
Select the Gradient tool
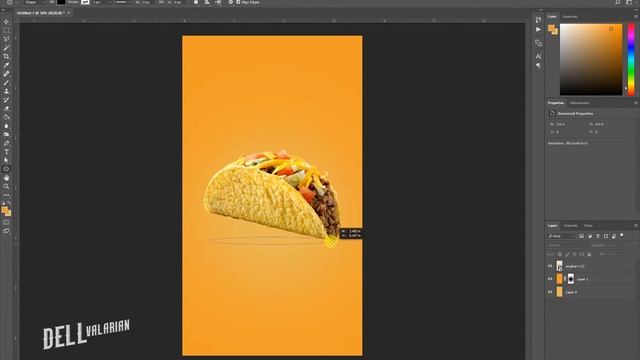tap(6, 117)
